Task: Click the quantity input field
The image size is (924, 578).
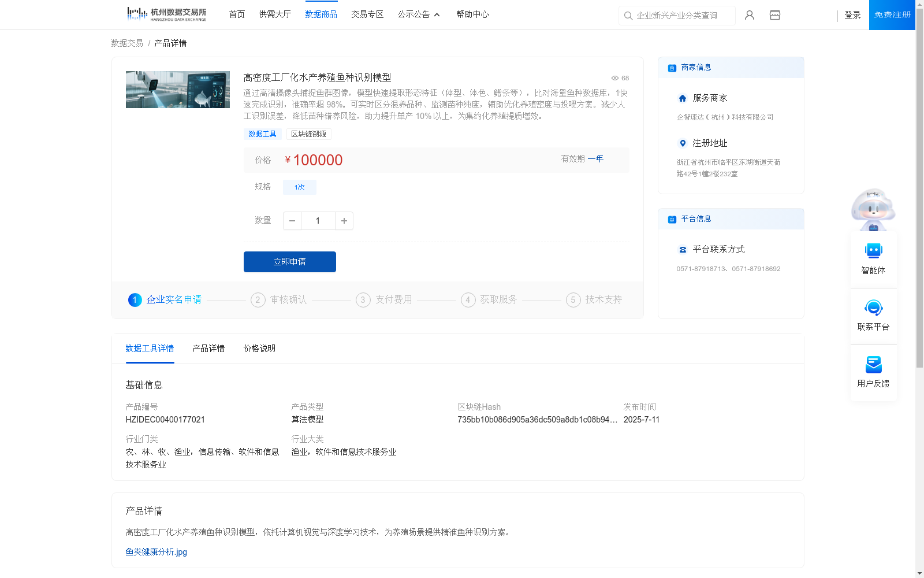Action: pyautogui.click(x=318, y=221)
